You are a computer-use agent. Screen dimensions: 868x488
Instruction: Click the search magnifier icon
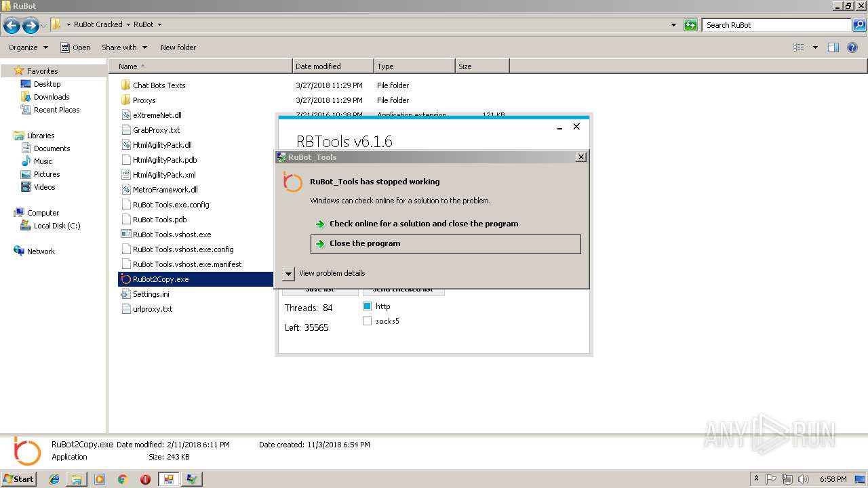point(859,25)
